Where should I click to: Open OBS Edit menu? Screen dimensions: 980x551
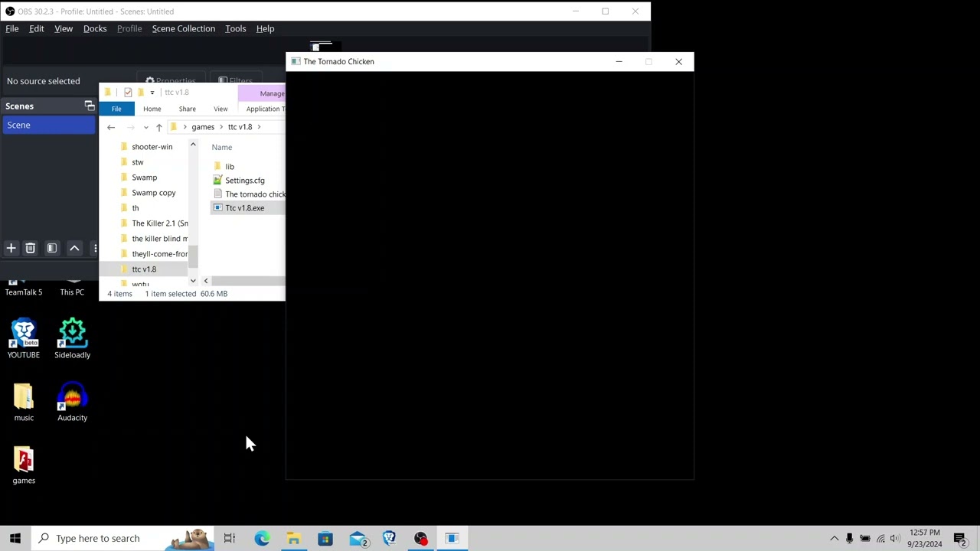pos(36,28)
